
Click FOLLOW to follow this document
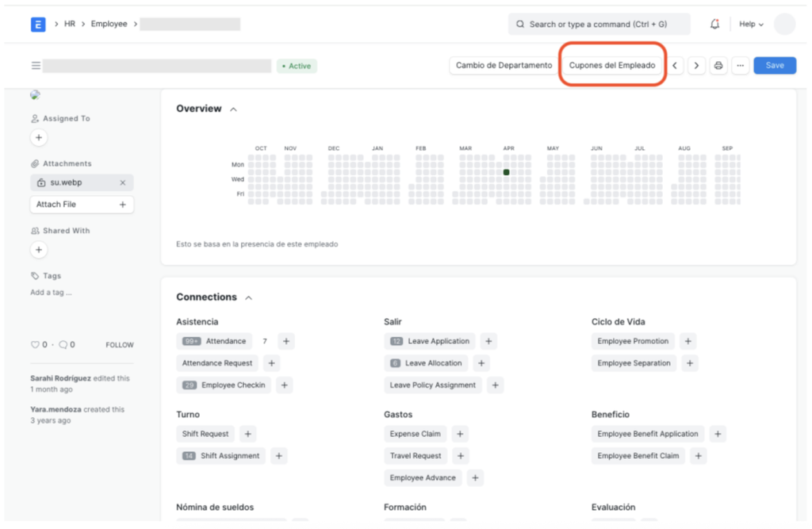coord(120,345)
